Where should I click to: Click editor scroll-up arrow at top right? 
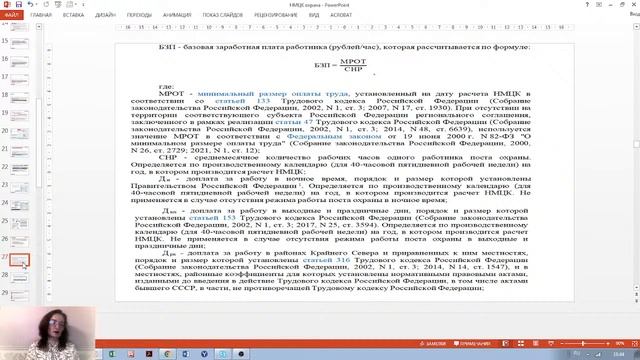pyautogui.click(x=636, y=27)
